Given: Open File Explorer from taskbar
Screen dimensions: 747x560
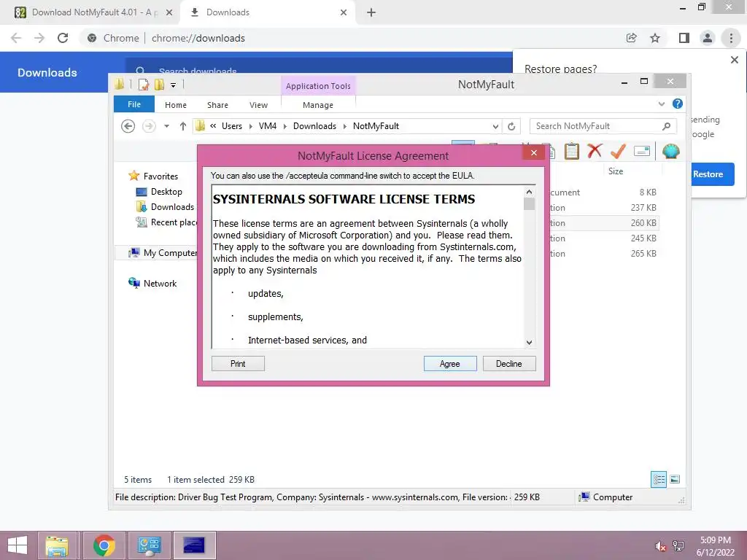Looking at the screenshot, I should [57, 545].
